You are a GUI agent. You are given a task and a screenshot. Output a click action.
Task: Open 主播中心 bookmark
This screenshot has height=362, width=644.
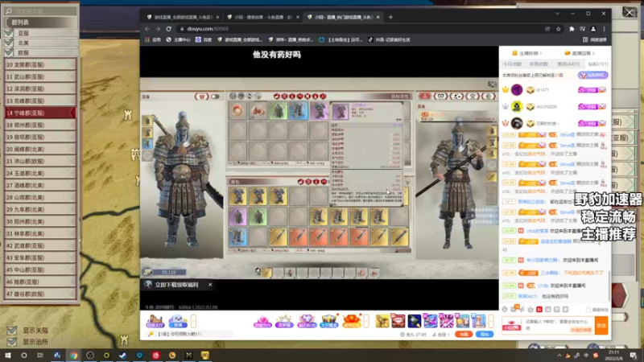[x=178, y=39]
